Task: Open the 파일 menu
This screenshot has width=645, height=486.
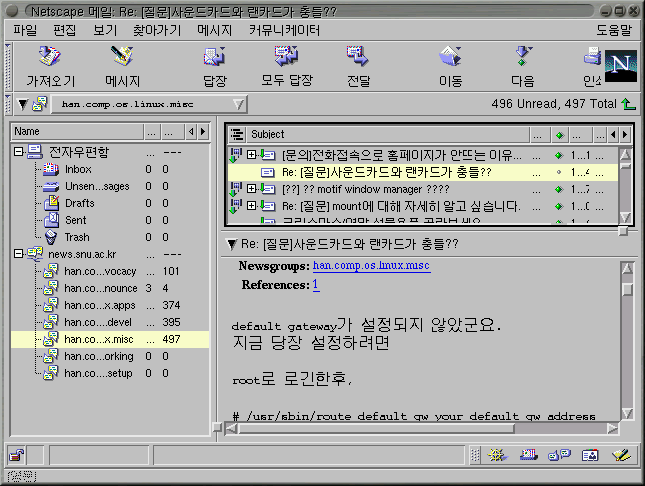Action: (x=25, y=30)
